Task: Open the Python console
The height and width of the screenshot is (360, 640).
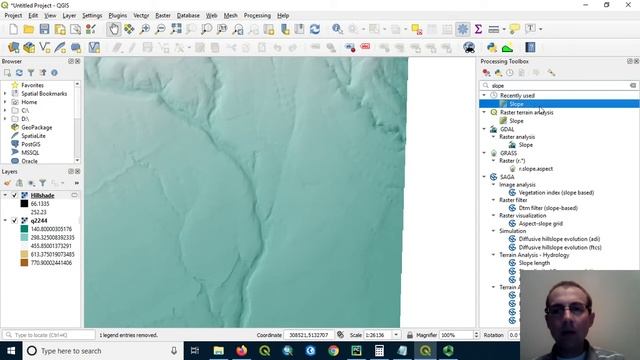Action: tap(492, 48)
